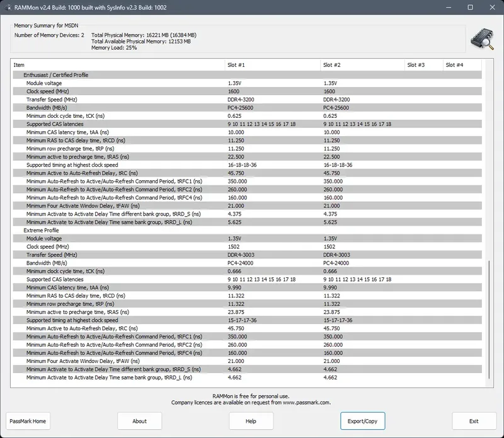Click the 0.666 tCK value in Slot #1
504x438 pixels.
click(x=234, y=271)
